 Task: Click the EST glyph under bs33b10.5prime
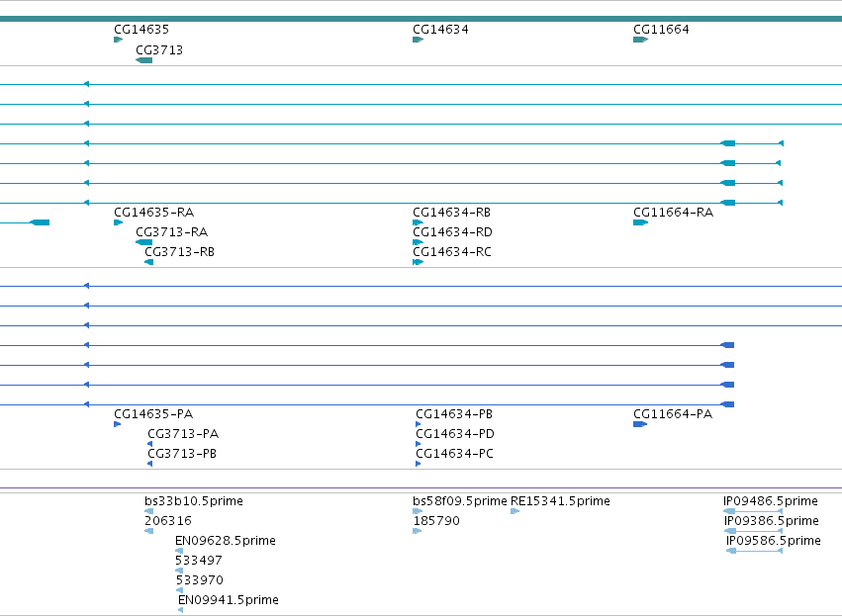pos(148,511)
